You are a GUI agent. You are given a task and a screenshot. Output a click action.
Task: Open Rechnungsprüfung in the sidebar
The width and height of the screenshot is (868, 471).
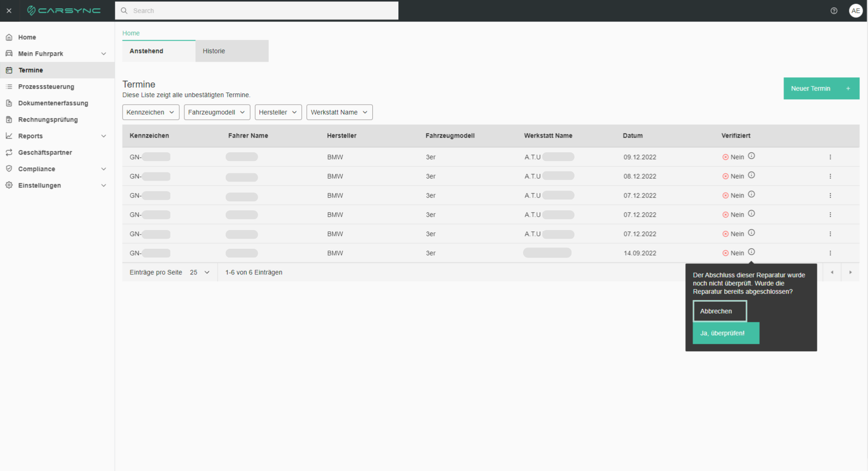click(x=57, y=119)
